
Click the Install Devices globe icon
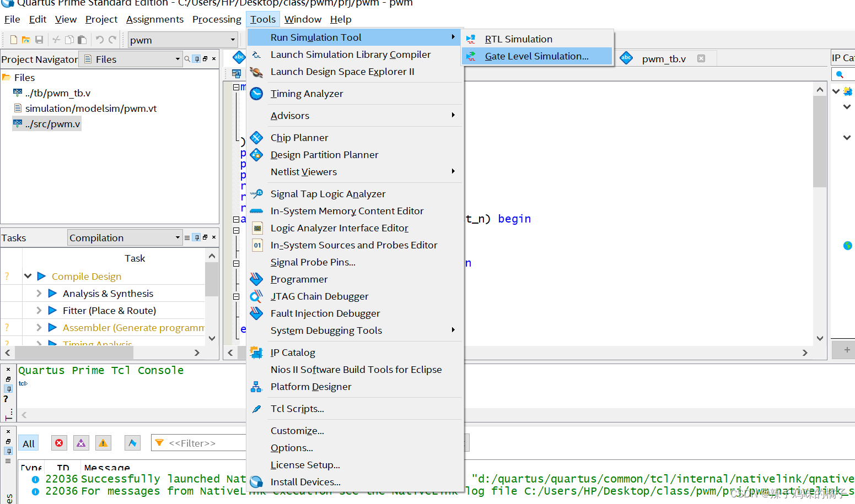pyautogui.click(x=256, y=482)
